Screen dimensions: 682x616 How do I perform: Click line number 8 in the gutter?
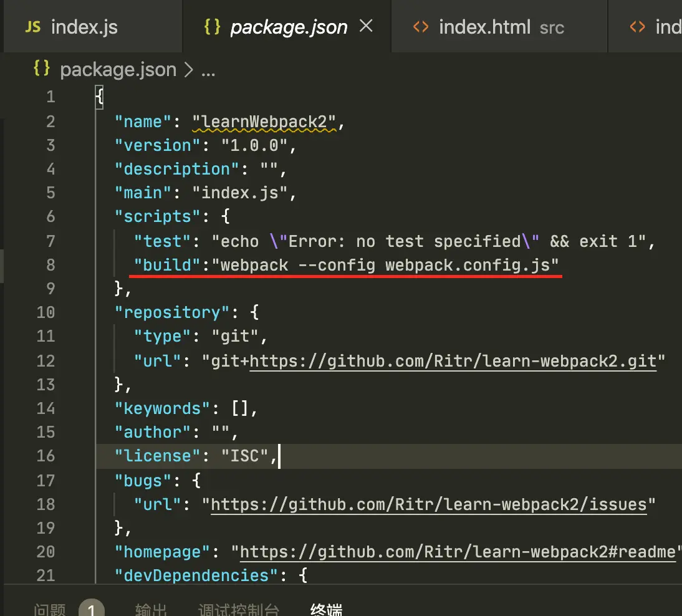coord(51,265)
